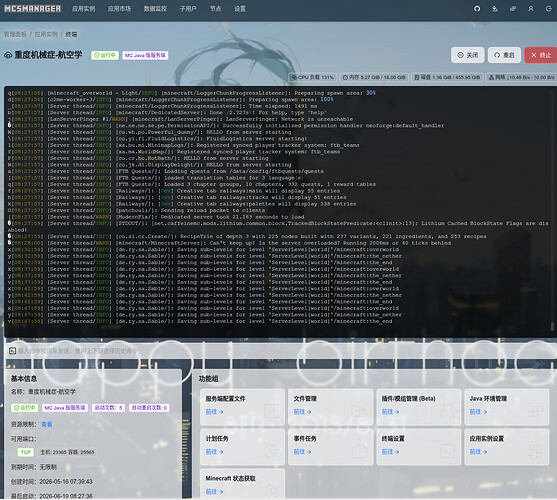Open the 应用市场 menu
557x500 pixels.
119,9
